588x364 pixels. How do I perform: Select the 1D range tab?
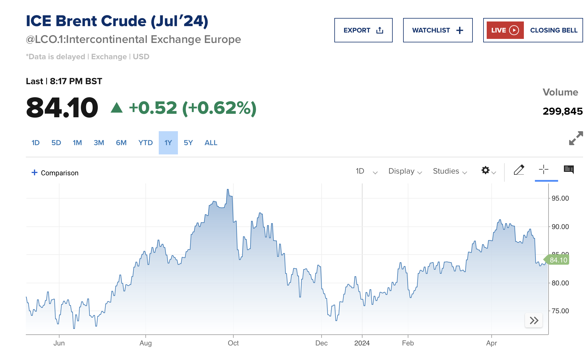pyautogui.click(x=35, y=143)
